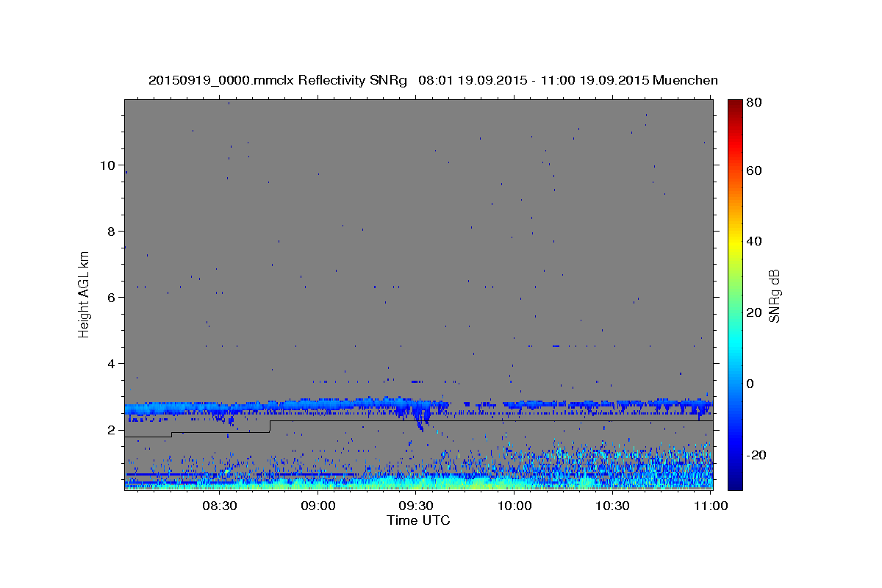Viewport: 882px width, 588px height.
Task: Click the height axis label 2
Action: [x=112, y=429]
